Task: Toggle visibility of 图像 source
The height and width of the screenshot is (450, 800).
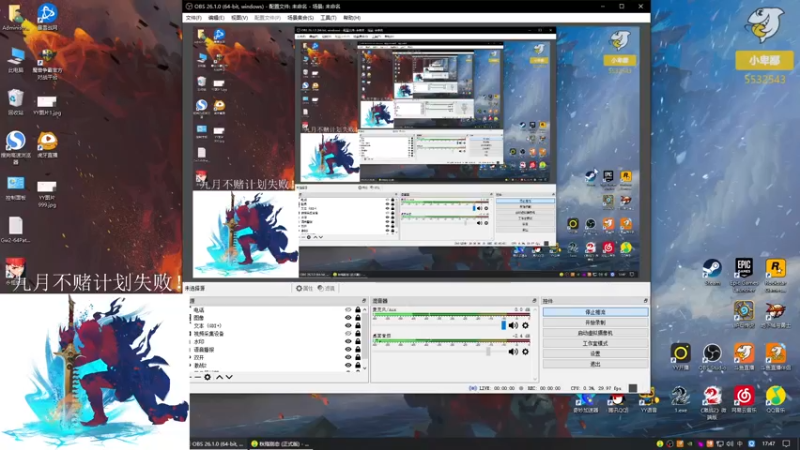Action: (348, 317)
